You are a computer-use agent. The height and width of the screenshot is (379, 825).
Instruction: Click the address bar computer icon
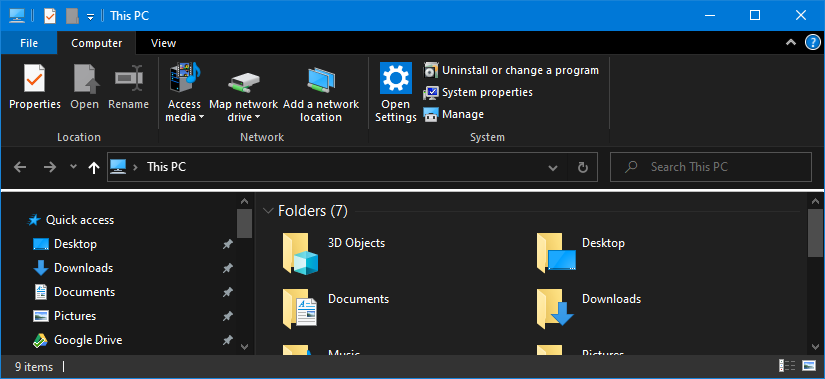[x=118, y=167]
